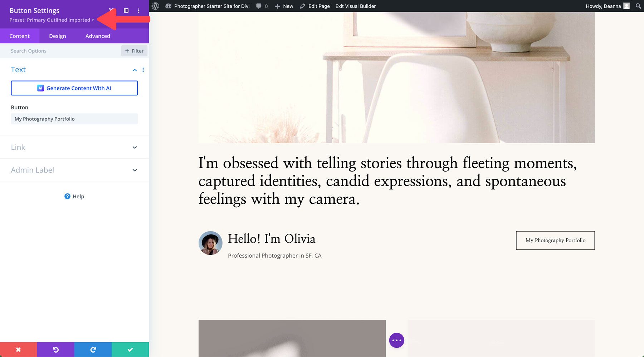Discard changes with the red X
Screen dimensions: 644x357
[x=18, y=349]
